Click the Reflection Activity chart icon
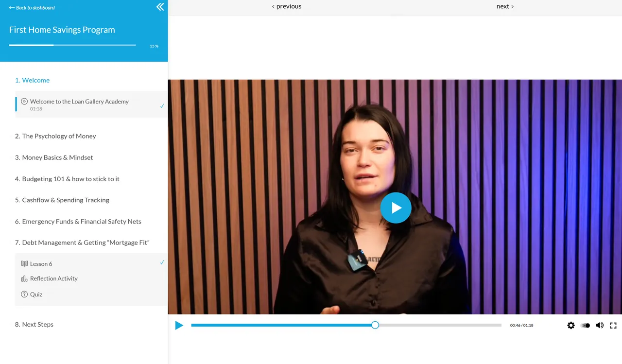 pos(24,278)
